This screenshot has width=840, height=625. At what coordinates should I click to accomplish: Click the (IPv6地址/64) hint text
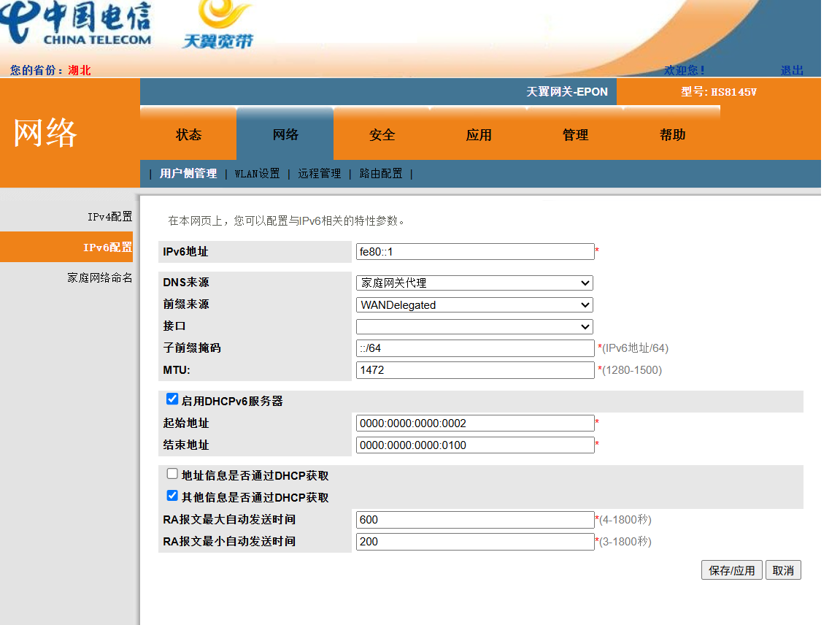[636, 348]
